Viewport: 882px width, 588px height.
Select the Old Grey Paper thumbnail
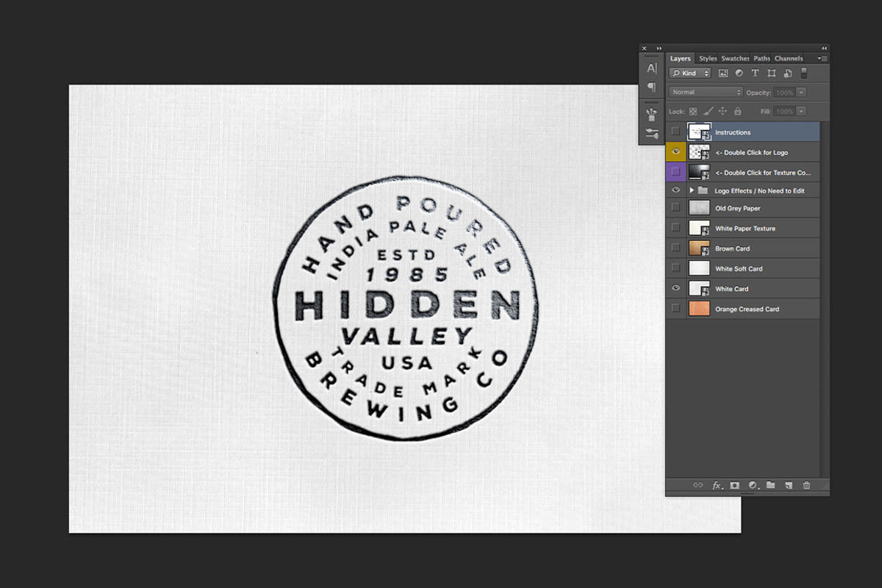pos(699,208)
